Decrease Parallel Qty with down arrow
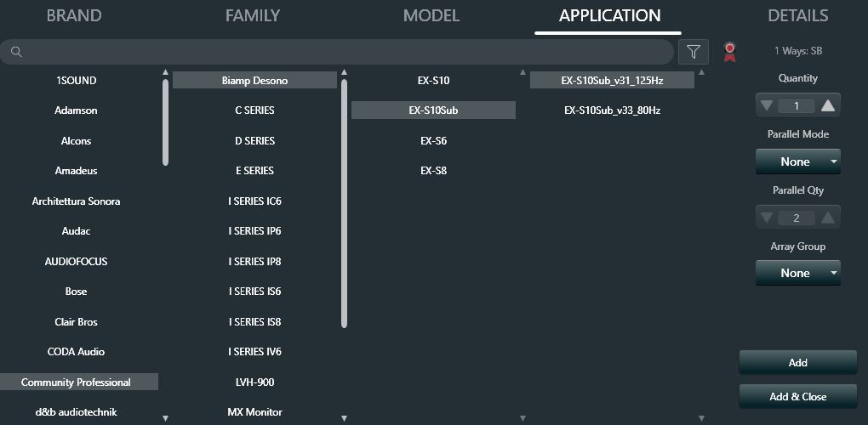Viewport: 868px width, 425px height. (x=767, y=218)
